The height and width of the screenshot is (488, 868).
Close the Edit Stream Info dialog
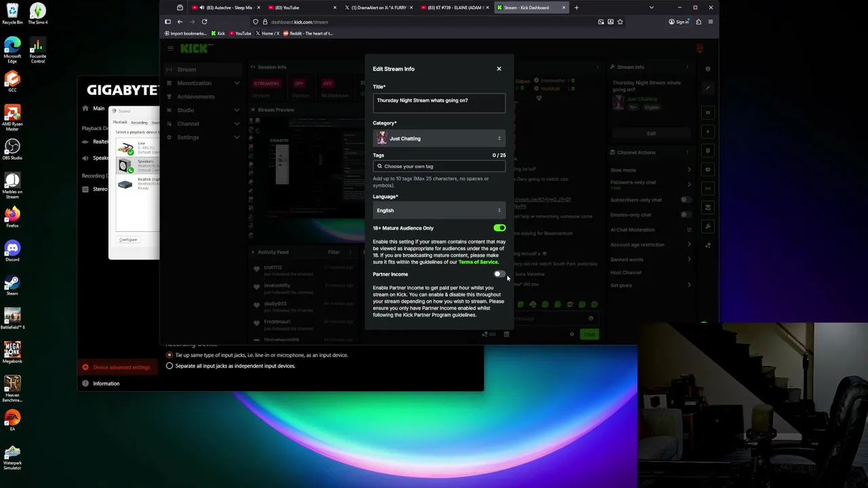tap(498, 68)
